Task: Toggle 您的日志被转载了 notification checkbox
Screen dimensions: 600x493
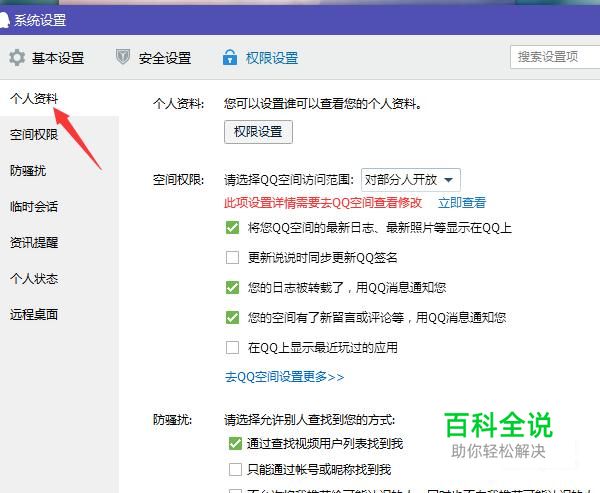Action: pyautogui.click(x=232, y=287)
